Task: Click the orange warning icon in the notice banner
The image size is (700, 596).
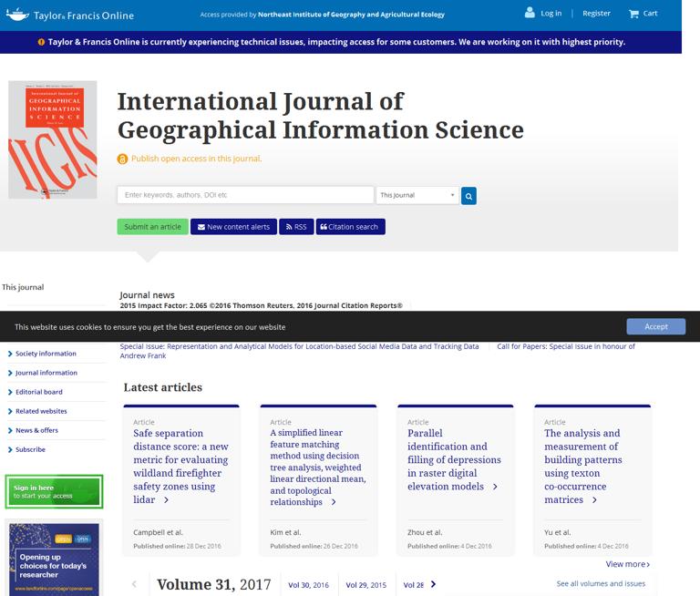Action: [41, 42]
